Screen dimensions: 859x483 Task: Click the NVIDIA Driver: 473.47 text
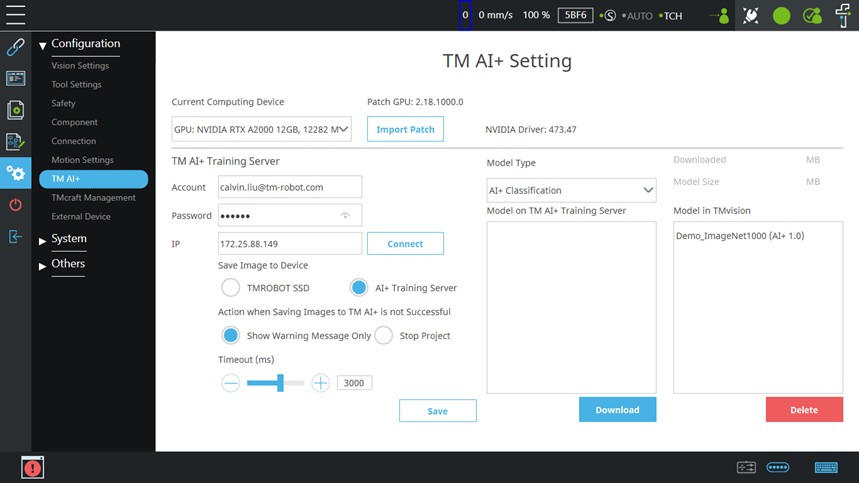pyautogui.click(x=531, y=130)
